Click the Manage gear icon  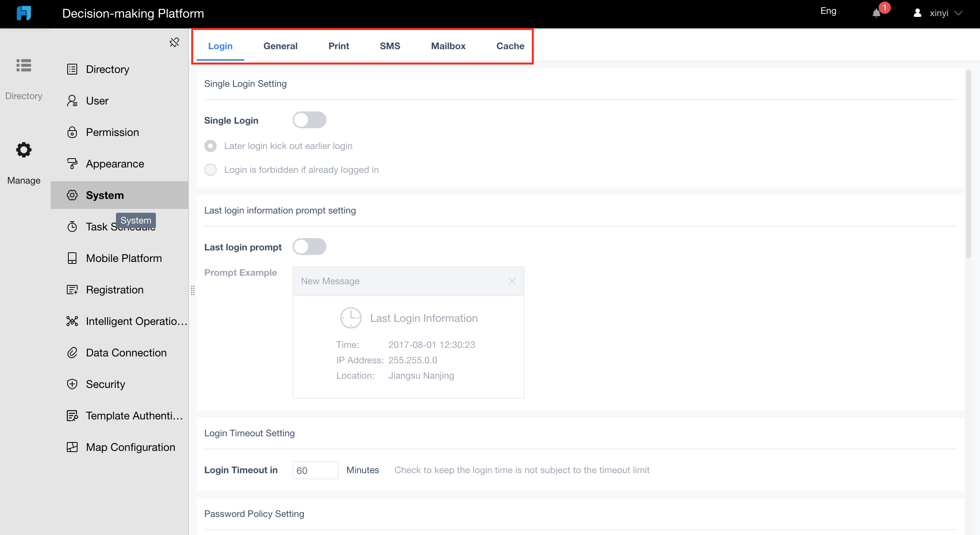(x=23, y=150)
